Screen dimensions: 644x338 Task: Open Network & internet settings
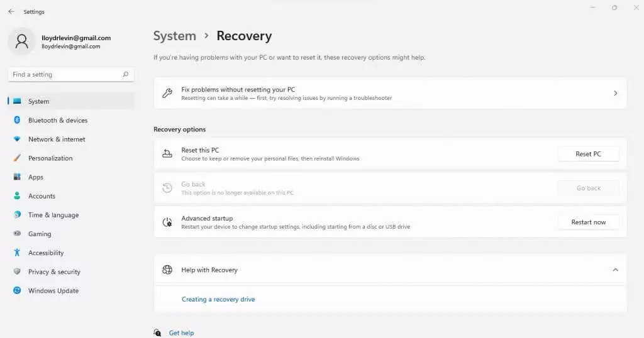coord(71,139)
